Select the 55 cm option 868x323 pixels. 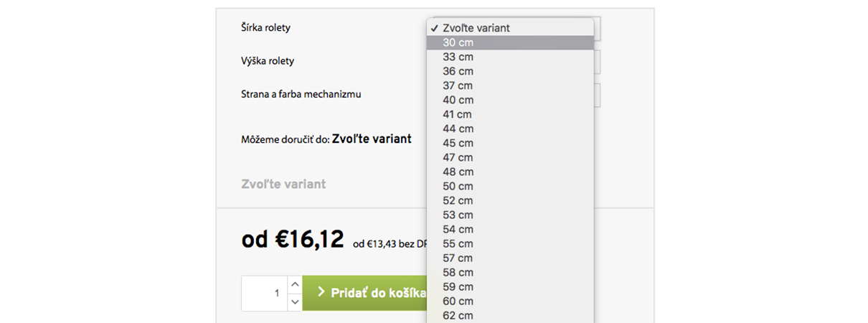(x=510, y=243)
